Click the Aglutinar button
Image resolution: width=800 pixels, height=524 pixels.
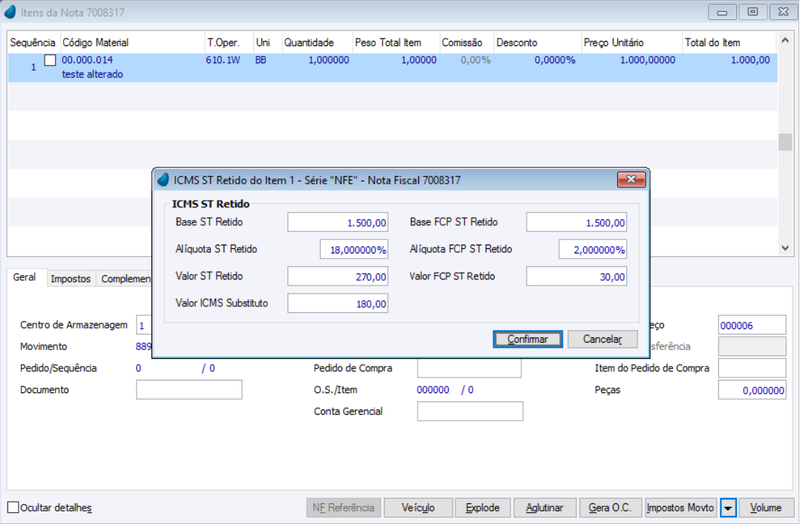(544, 508)
